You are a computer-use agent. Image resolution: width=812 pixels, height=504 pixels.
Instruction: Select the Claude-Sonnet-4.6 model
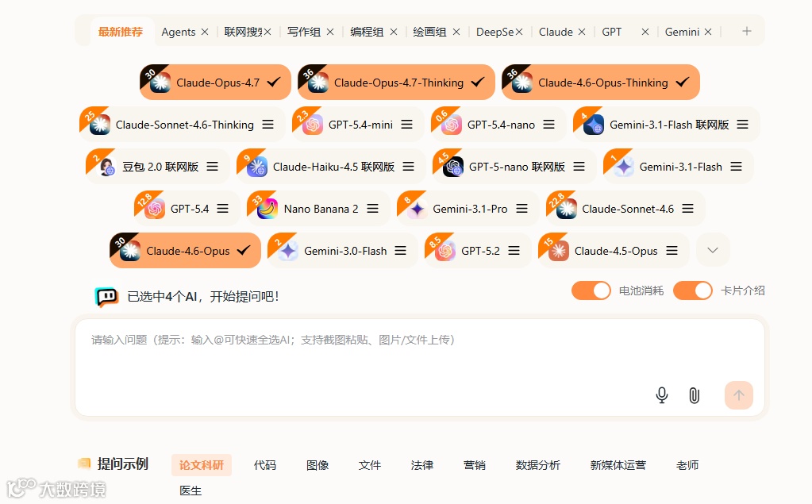pos(625,209)
